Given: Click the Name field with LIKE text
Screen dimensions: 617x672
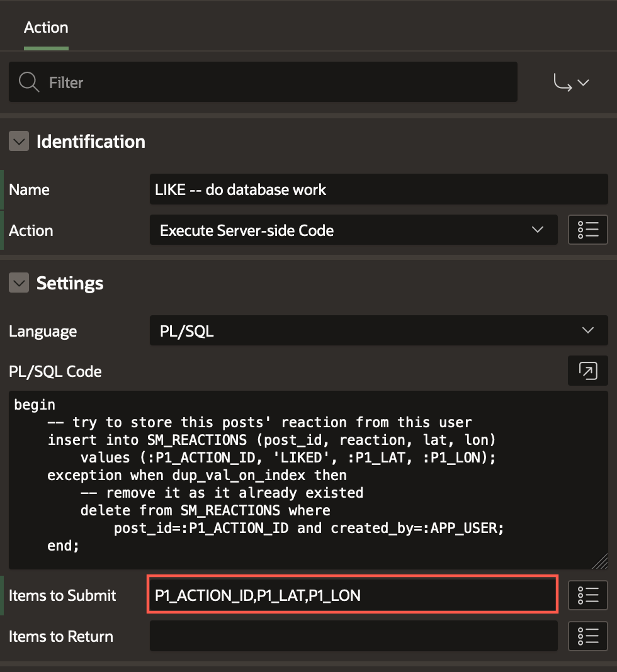Looking at the screenshot, I should (x=378, y=189).
